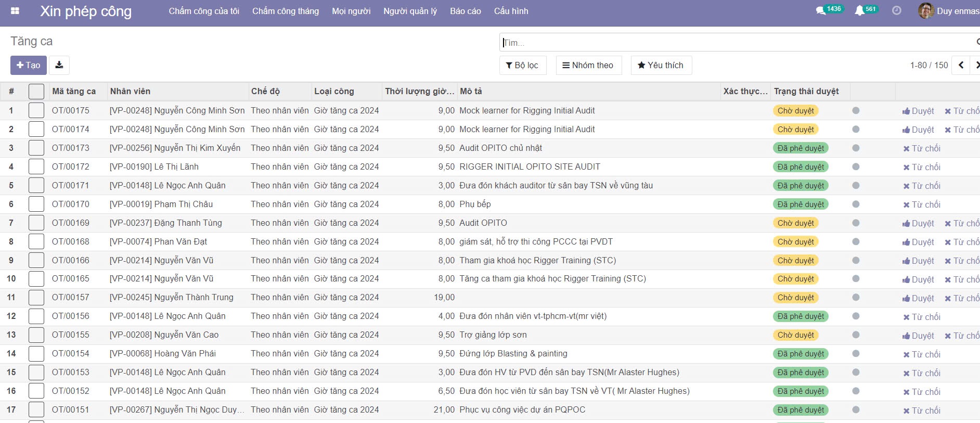Open the chat messages icon with 1436 badge
This screenshot has height=423, width=980.
821,10
